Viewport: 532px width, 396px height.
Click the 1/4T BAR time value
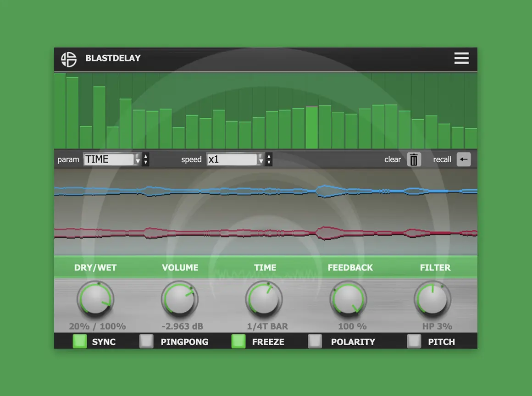[267, 326]
